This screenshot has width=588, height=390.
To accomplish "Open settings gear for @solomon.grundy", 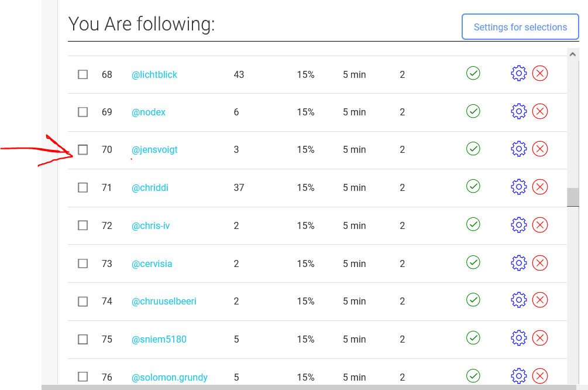I will pyautogui.click(x=518, y=376).
